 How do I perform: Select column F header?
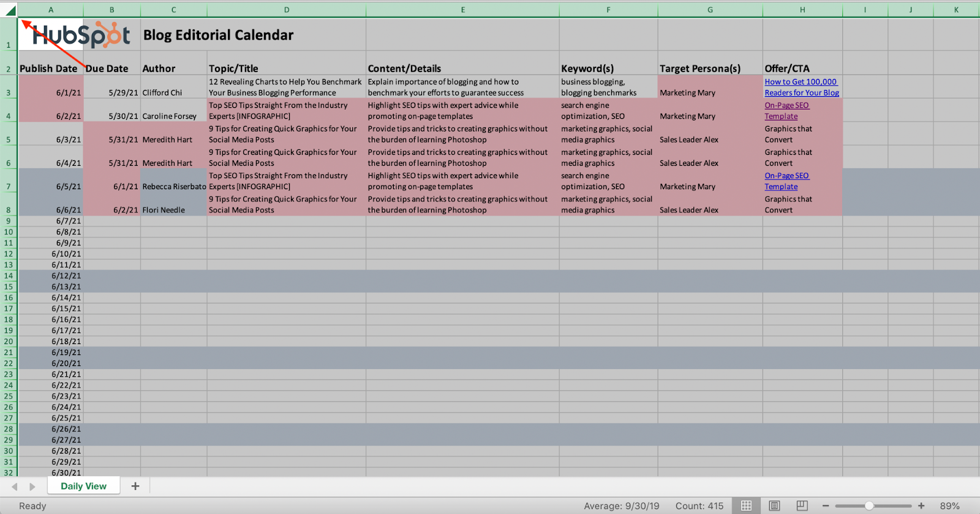609,10
